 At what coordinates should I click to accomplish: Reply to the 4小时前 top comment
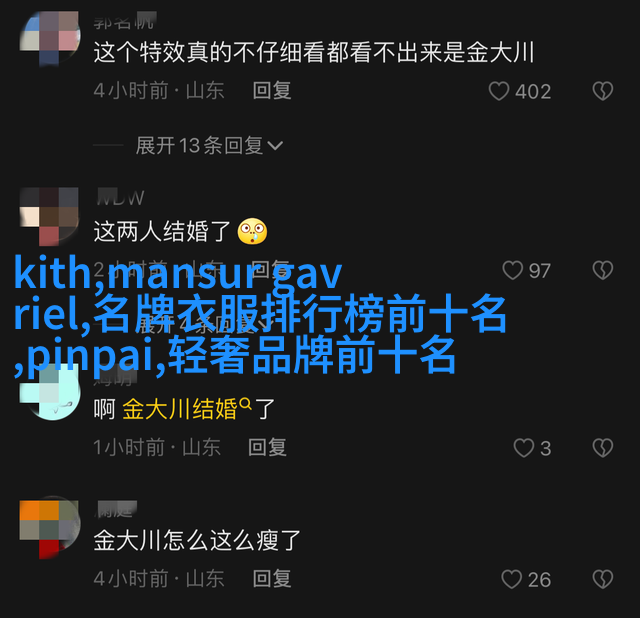272,90
